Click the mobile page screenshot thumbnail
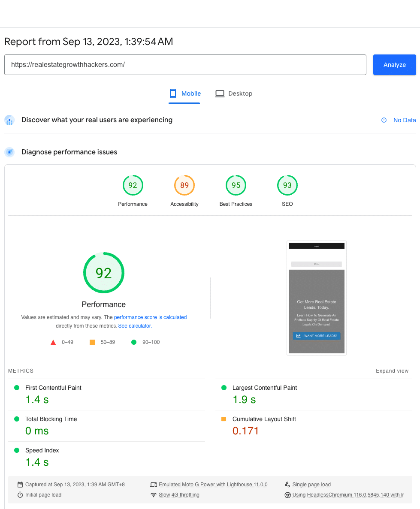Image resolution: width=420 pixels, height=509 pixels. (x=317, y=298)
